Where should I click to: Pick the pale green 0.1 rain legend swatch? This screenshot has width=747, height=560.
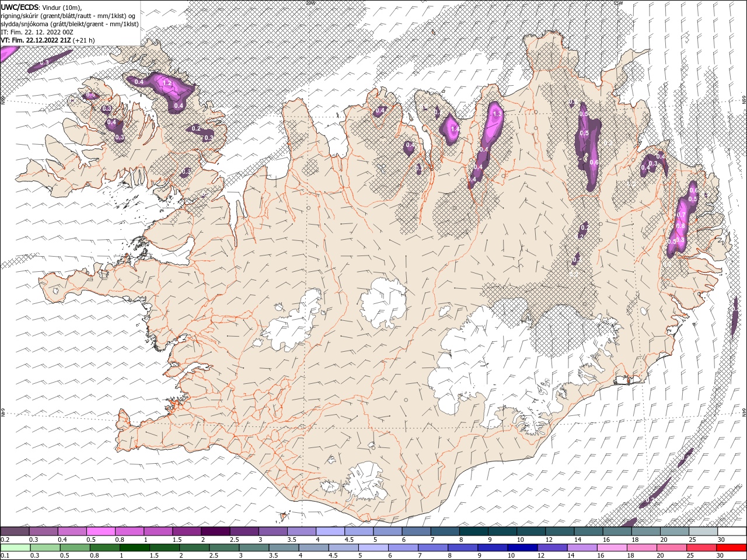click(15, 548)
